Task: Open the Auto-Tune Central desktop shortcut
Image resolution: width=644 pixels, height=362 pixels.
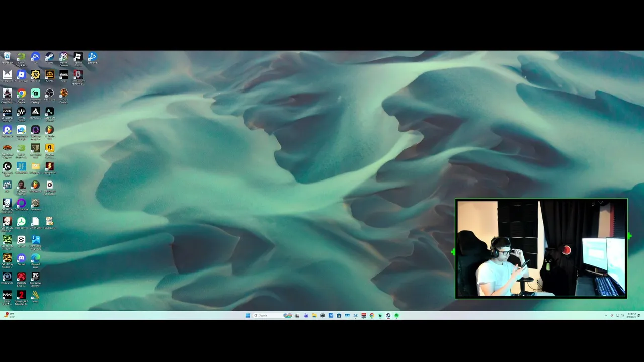Action: (x=49, y=115)
